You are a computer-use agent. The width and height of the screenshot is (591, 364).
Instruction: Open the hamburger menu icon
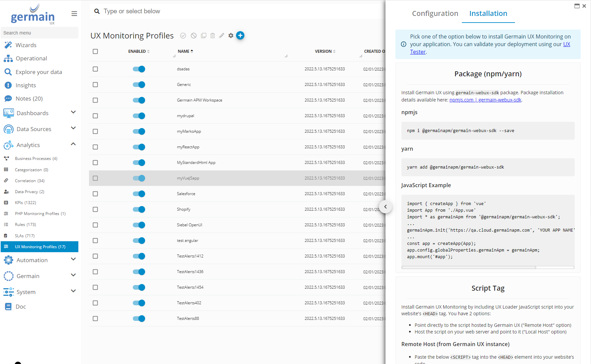pos(74,14)
